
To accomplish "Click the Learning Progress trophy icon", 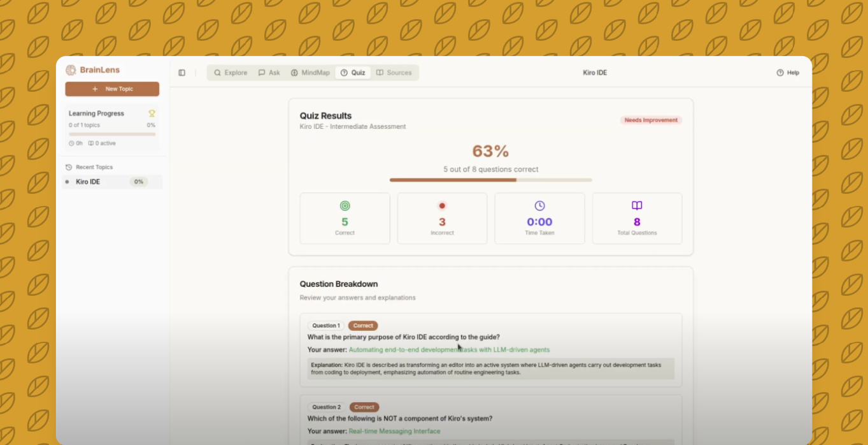I will coord(152,113).
